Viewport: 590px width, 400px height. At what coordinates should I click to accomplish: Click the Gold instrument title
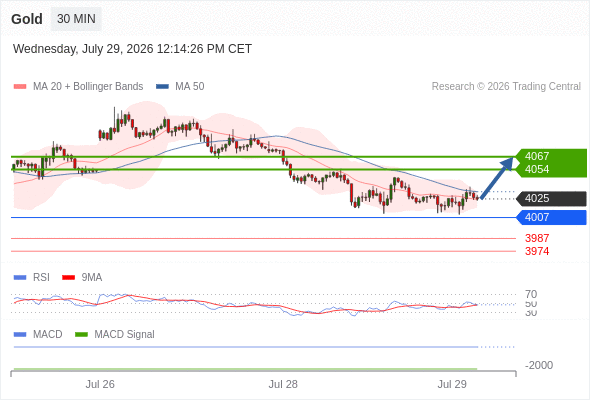27,19
